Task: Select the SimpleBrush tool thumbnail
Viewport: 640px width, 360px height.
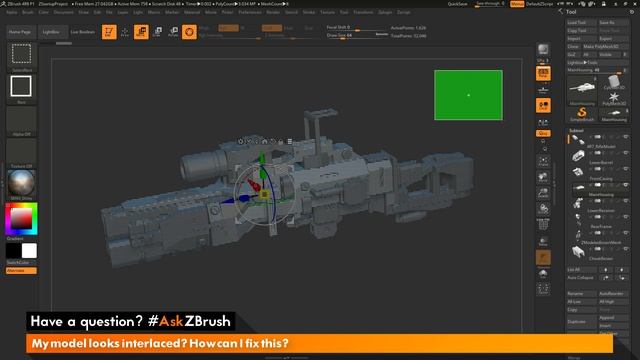Action: [x=582, y=113]
